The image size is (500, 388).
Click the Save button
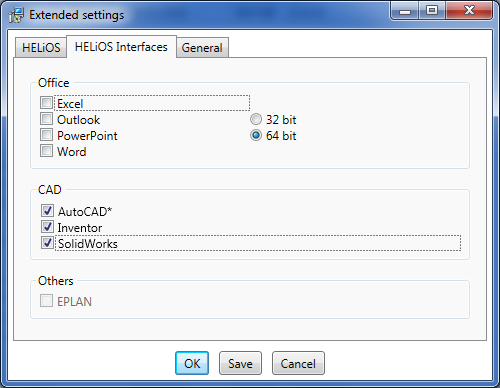[x=240, y=363]
